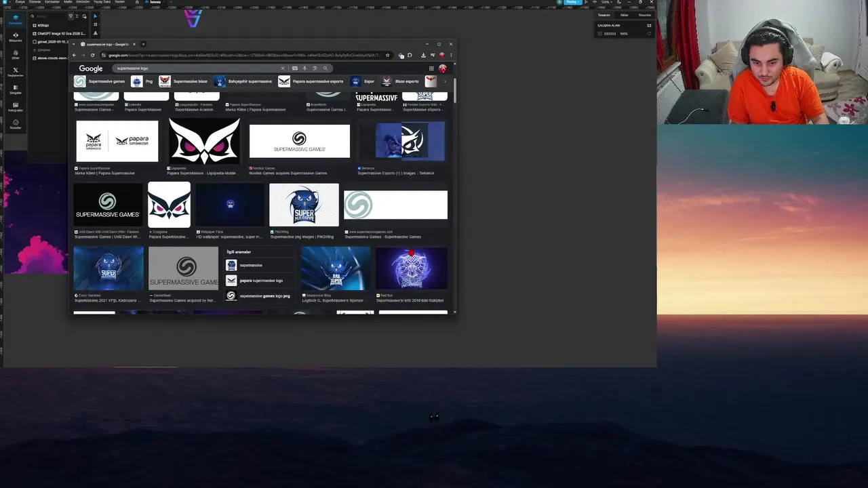Open Nordisk Games Supermassive Games thumbnail
868x488 pixels.
299,141
